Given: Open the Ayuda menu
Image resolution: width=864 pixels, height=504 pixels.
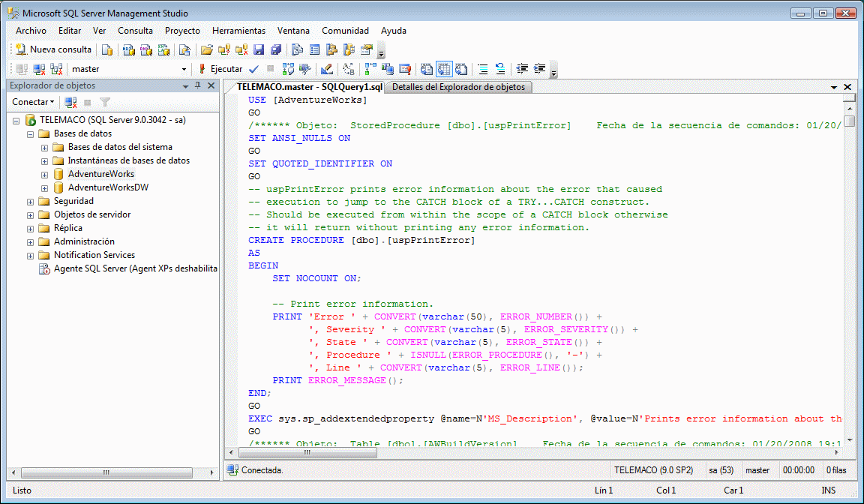Looking at the screenshot, I should point(394,31).
